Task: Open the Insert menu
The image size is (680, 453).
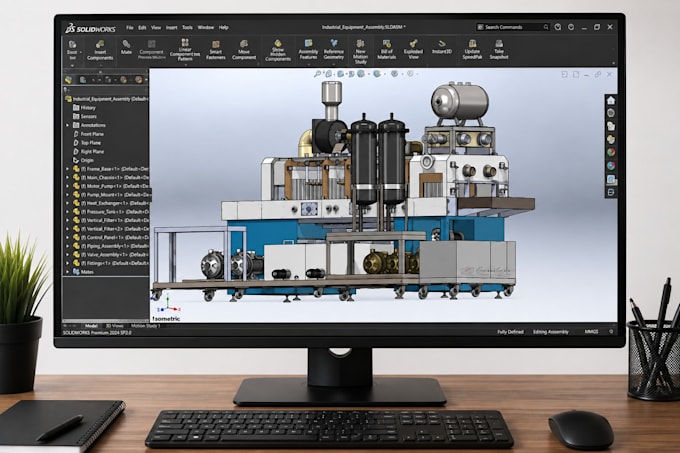Action: [171, 27]
